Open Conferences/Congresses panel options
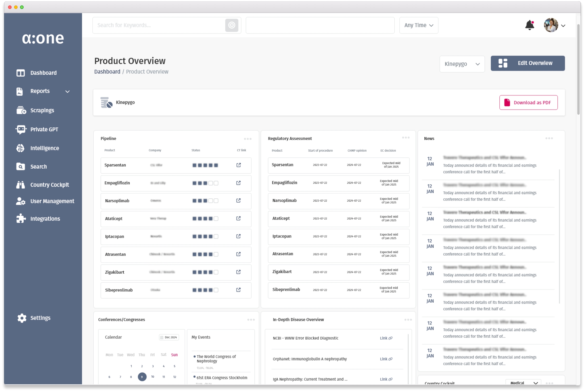This screenshot has height=392, width=585. (x=251, y=320)
